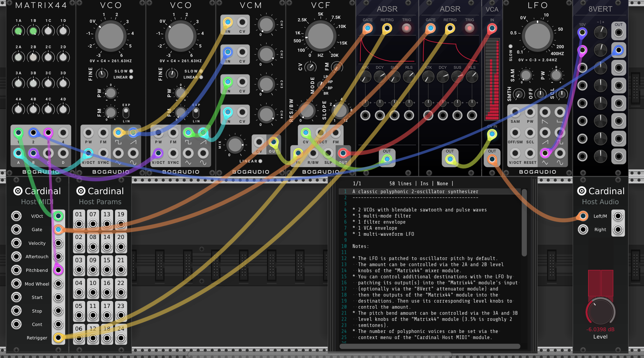
Task: Click the Velocity output jack on Host MIDI
Action: pyautogui.click(x=58, y=243)
